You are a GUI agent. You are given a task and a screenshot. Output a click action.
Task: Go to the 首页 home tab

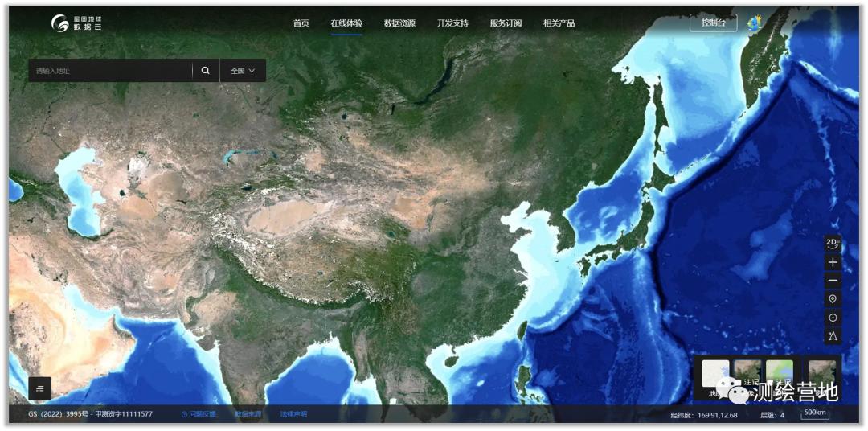click(301, 23)
